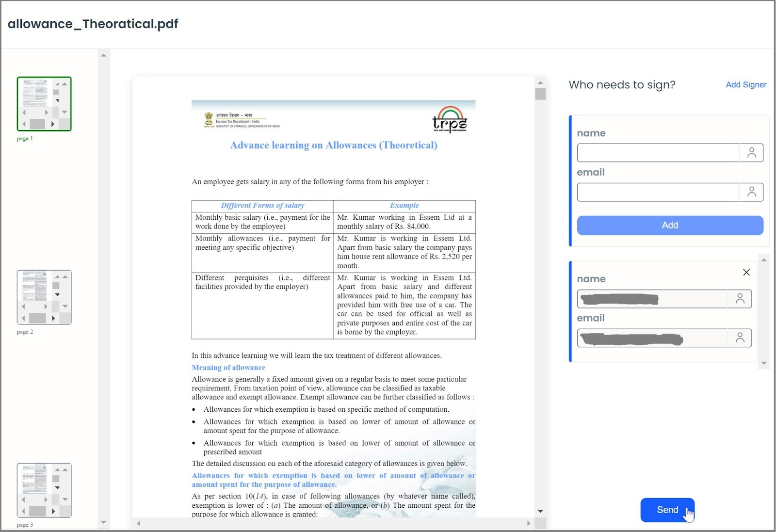Click the paragraph starting "As per section 10(14)"
This screenshot has width=776, height=532.
pyautogui.click(x=334, y=505)
